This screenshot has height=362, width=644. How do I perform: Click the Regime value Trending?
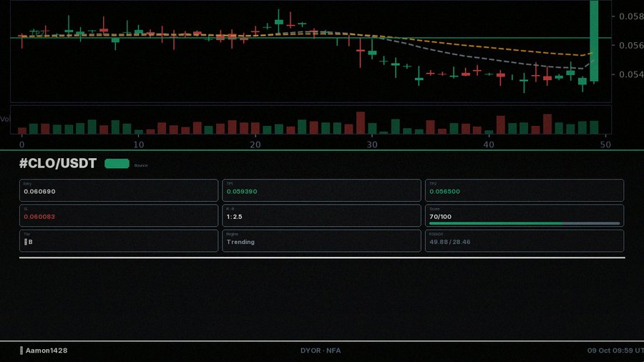coord(240,242)
